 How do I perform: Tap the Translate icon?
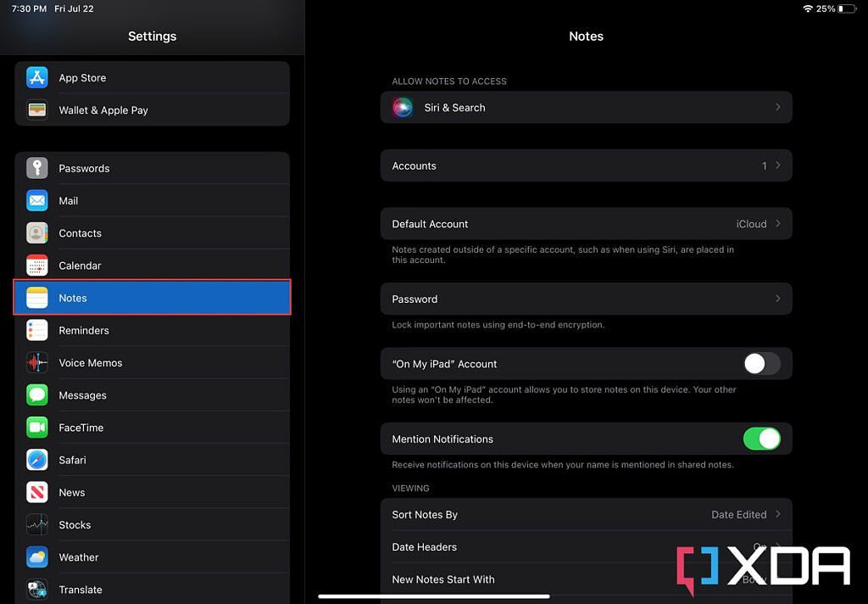[x=37, y=590]
